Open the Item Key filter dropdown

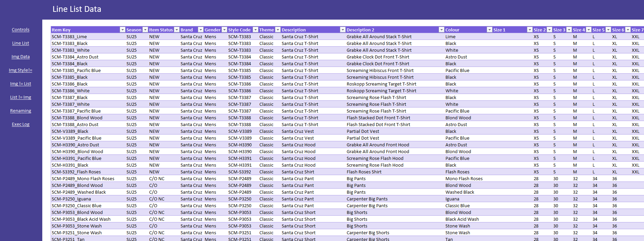click(x=122, y=30)
